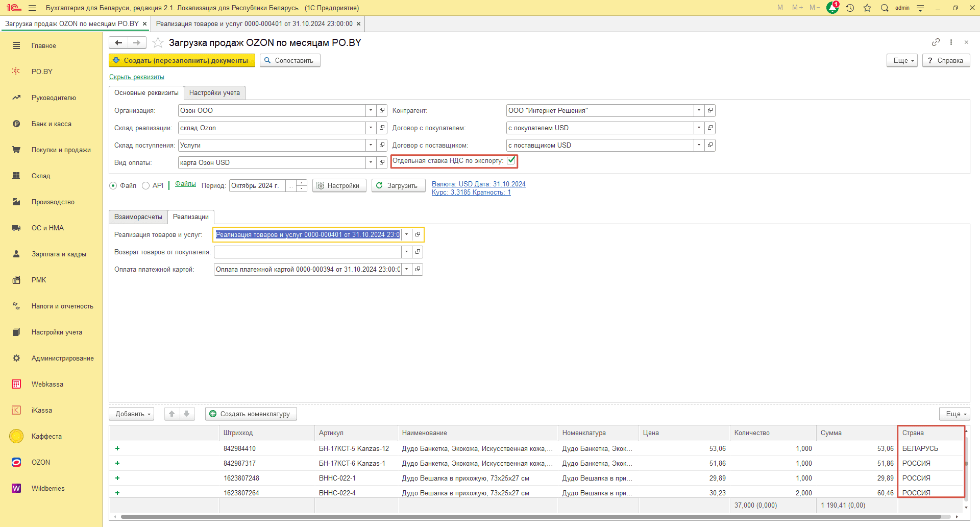Step the Период value up

click(302, 182)
